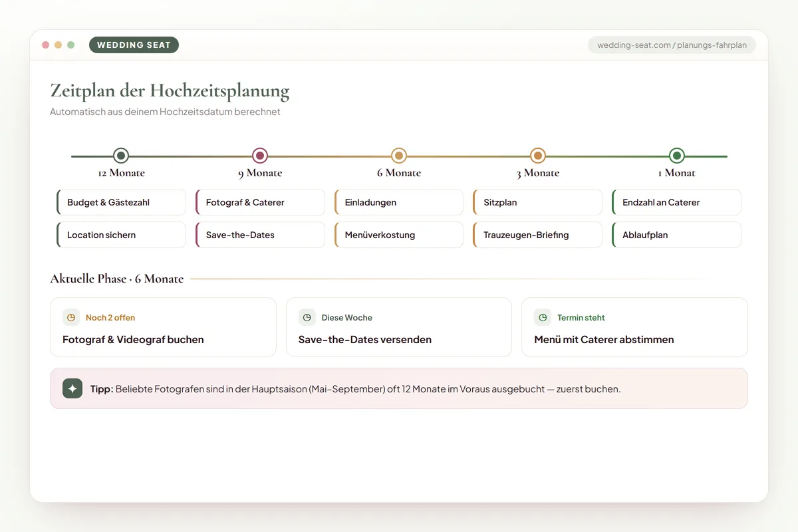Click the "Aktuelle Phase · 6 Monate" heading
This screenshot has height=532, width=798.
117,279
